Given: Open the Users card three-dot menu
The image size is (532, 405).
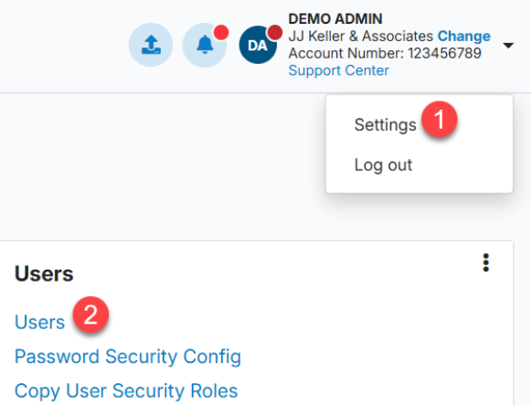Looking at the screenshot, I should pyautogui.click(x=486, y=262).
